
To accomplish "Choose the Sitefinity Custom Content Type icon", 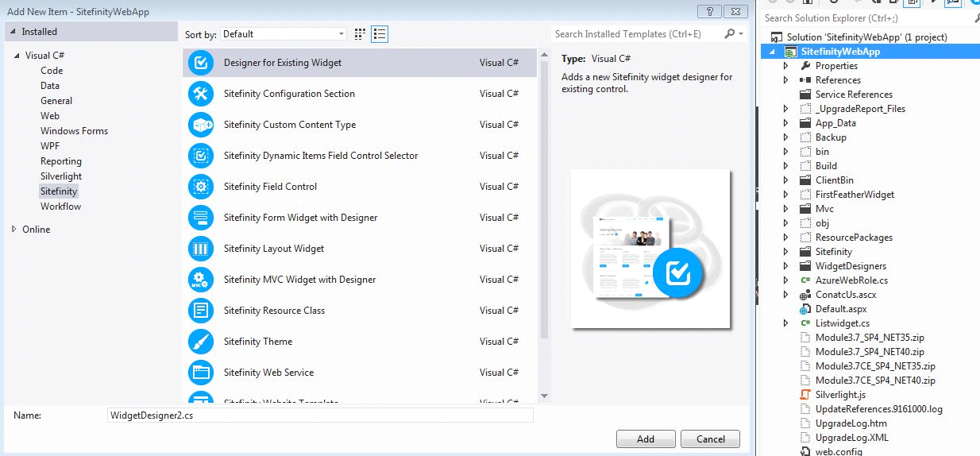I will click(x=201, y=125).
